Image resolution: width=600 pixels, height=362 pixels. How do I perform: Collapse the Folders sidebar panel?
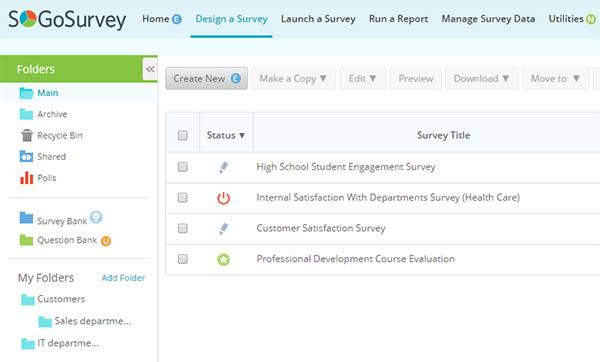click(150, 69)
